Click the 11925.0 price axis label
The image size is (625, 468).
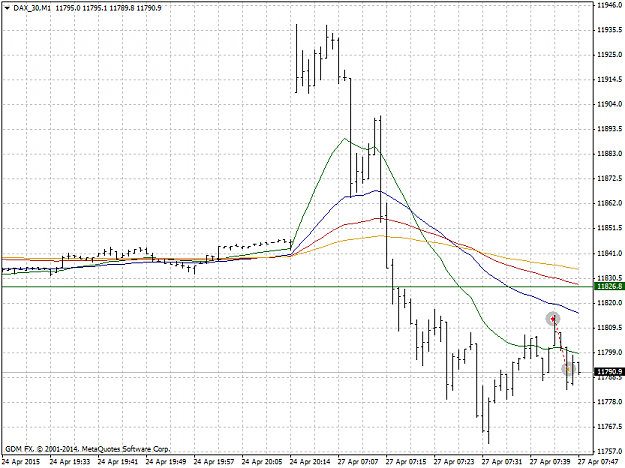coord(609,55)
